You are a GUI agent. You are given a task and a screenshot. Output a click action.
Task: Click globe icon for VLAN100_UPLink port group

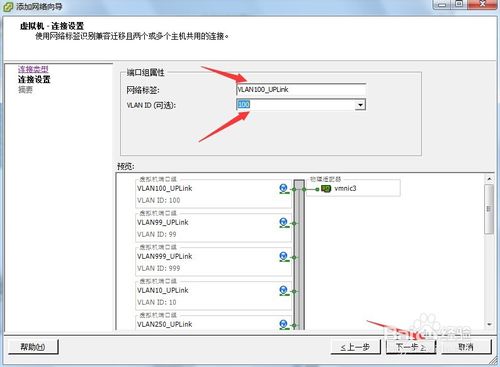tap(283, 188)
